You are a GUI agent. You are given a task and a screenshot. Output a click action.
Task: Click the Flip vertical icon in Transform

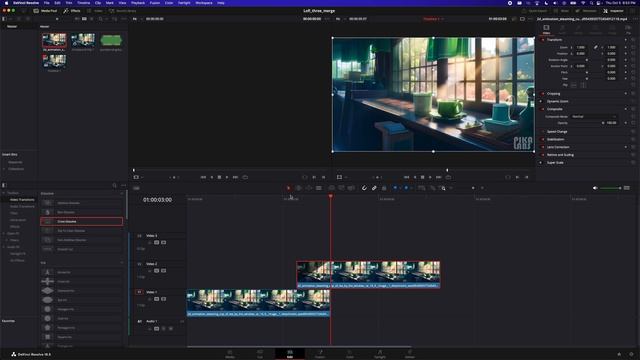coord(583,85)
